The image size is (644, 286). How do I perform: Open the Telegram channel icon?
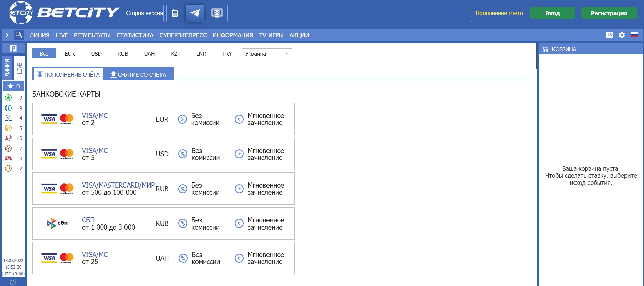click(x=195, y=13)
